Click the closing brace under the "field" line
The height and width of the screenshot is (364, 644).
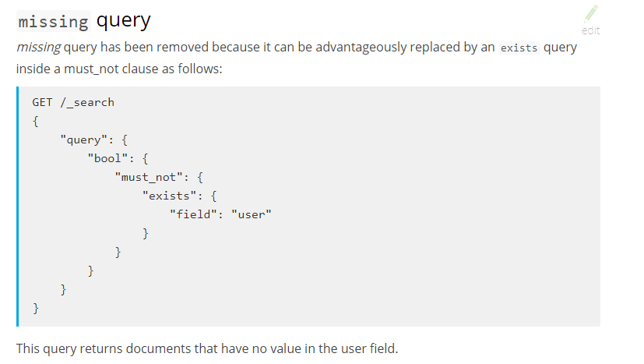[146, 233]
